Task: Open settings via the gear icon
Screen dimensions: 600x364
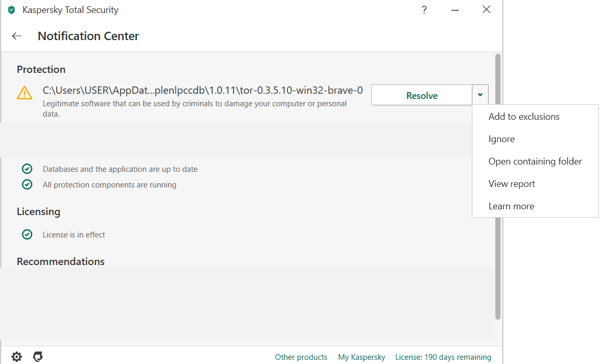Action: click(17, 357)
